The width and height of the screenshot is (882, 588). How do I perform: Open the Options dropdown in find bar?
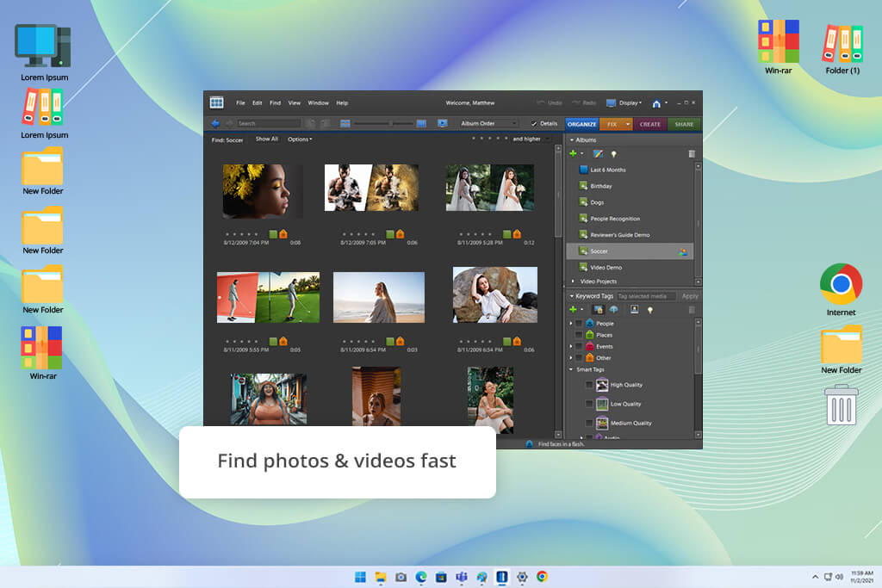(300, 139)
